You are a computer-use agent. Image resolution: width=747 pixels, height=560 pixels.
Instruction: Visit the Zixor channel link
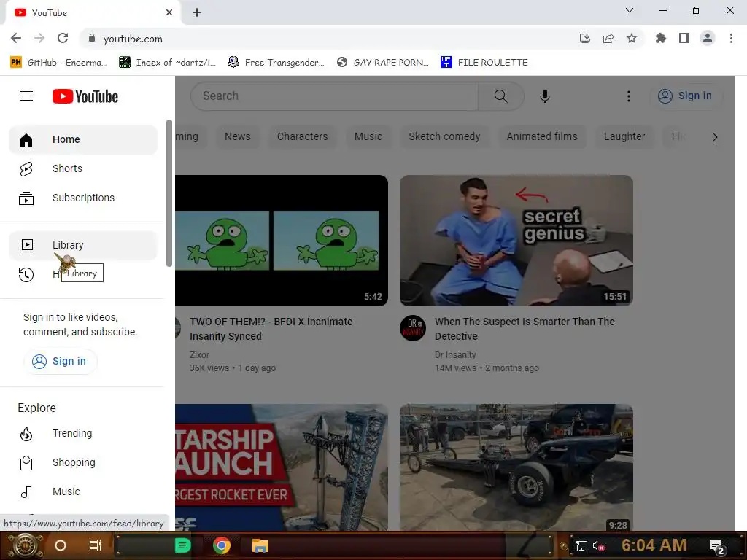(x=199, y=355)
